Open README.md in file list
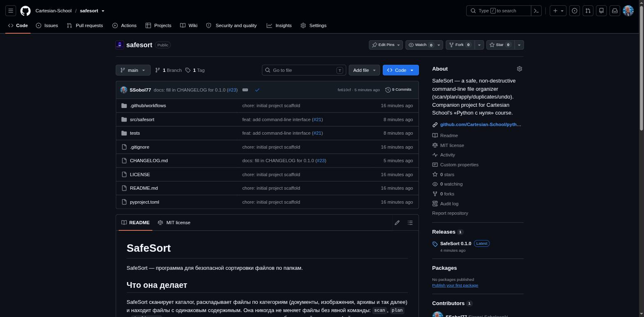 [x=144, y=188]
